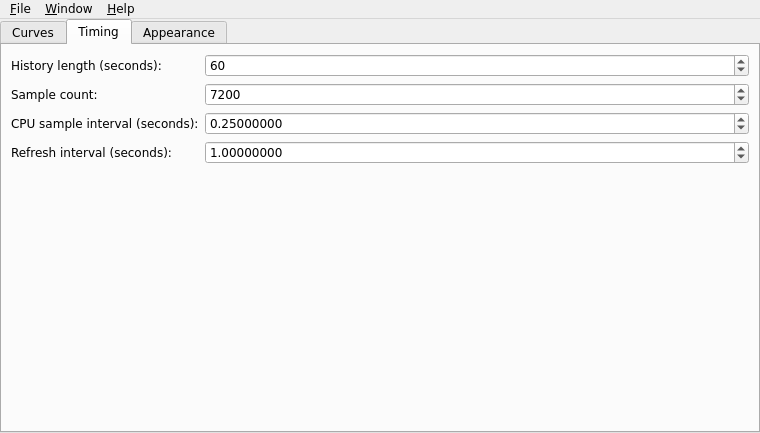This screenshot has height=433, width=760.
Task: Increase History length with up arrow
Action: tap(741, 61)
